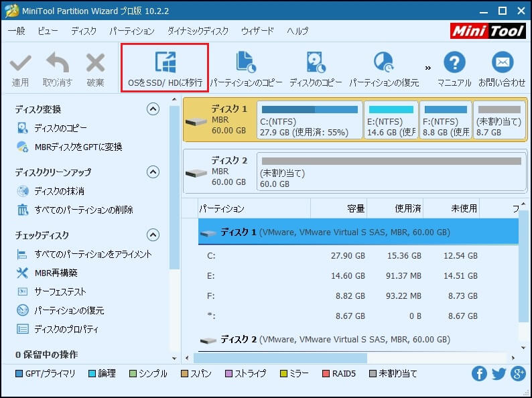Open the Facebook link icon

479,374
